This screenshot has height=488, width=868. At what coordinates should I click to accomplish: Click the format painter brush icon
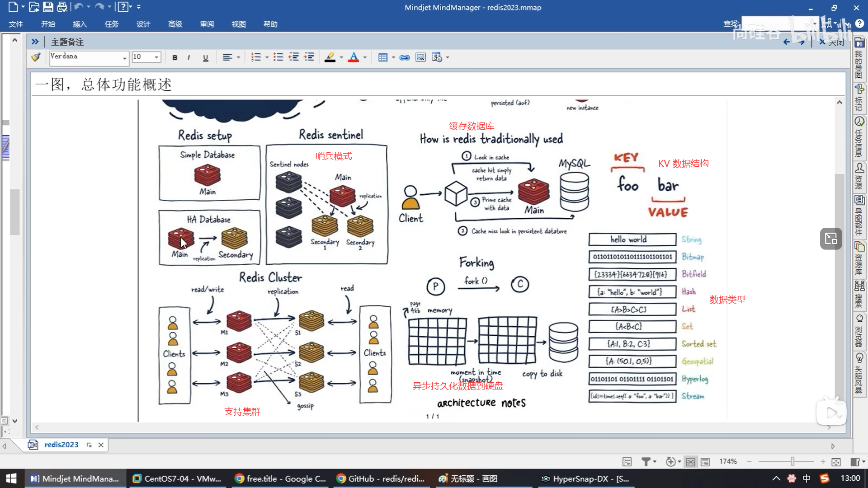click(x=36, y=57)
